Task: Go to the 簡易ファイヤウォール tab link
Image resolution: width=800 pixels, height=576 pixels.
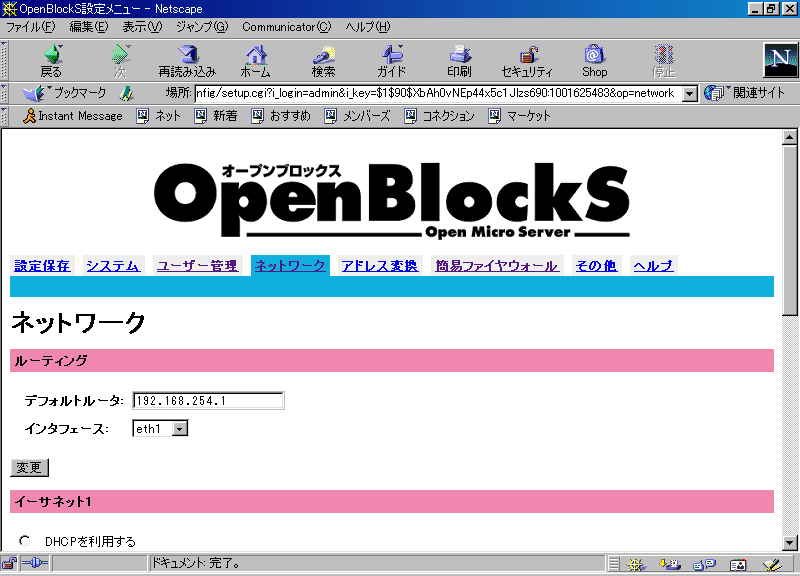Action: pos(496,266)
